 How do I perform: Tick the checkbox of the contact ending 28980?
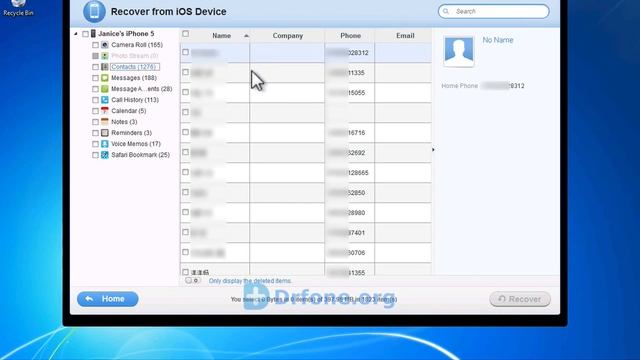[x=185, y=212]
